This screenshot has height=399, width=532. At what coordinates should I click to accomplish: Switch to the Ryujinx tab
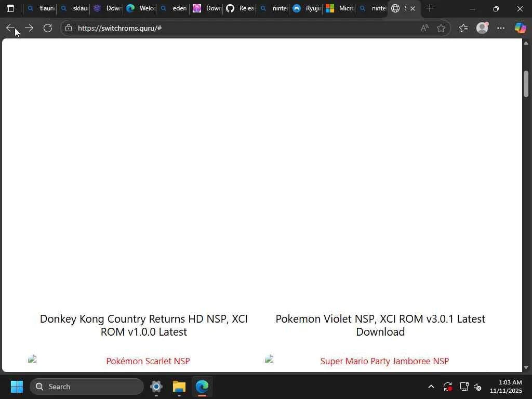(x=307, y=8)
